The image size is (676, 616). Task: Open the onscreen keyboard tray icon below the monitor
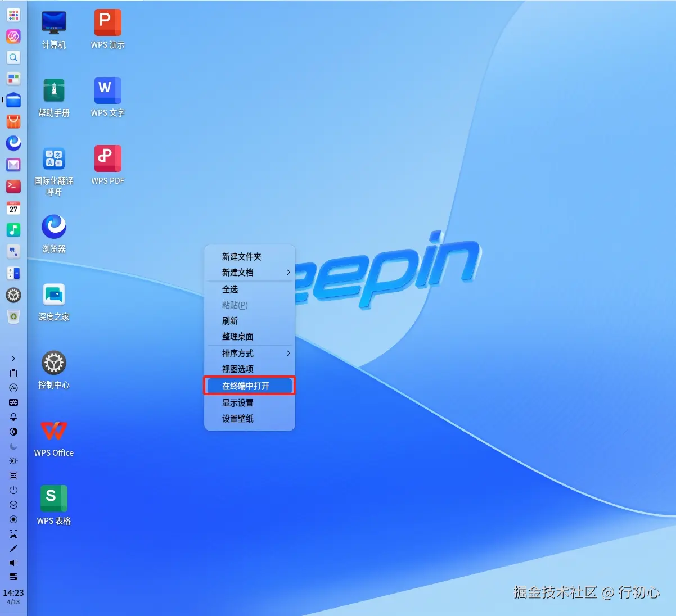point(13,402)
